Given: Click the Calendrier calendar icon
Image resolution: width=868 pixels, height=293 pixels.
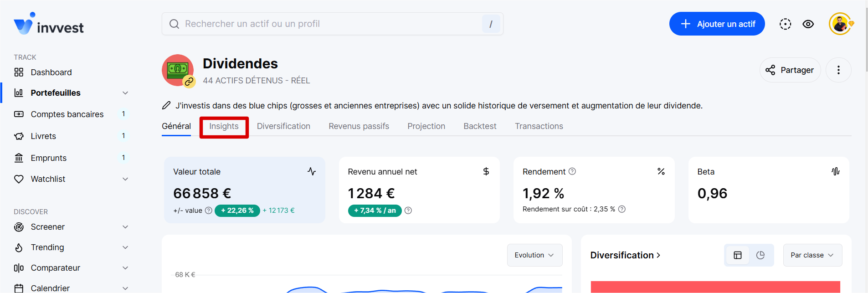Looking at the screenshot, I should pyautogui.click(x=19, y=288).
